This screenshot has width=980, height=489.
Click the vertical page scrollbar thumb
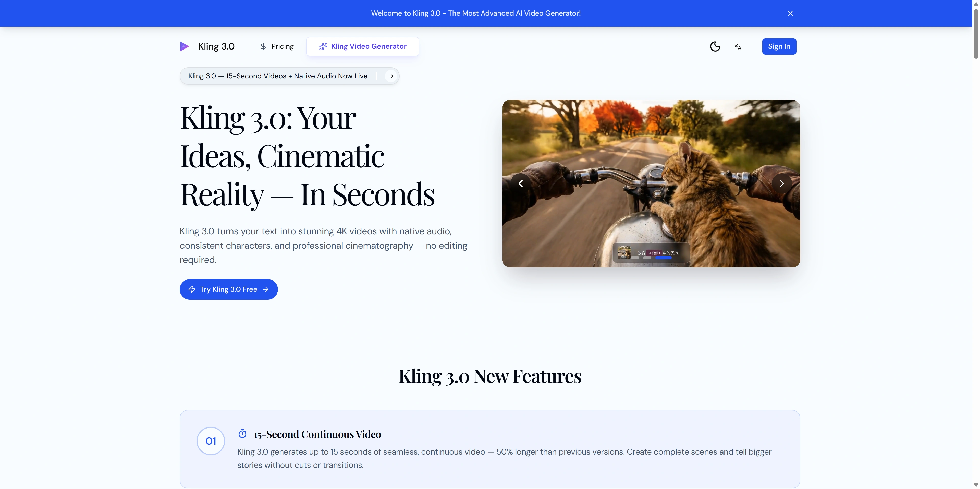coord(976,34)
